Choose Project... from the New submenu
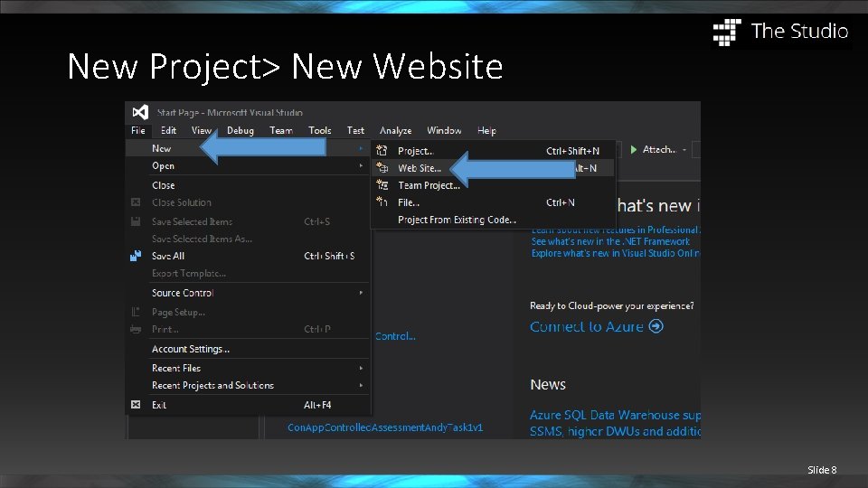The width and height of the screenshot is (868, 488). click(x=493, y=151)
